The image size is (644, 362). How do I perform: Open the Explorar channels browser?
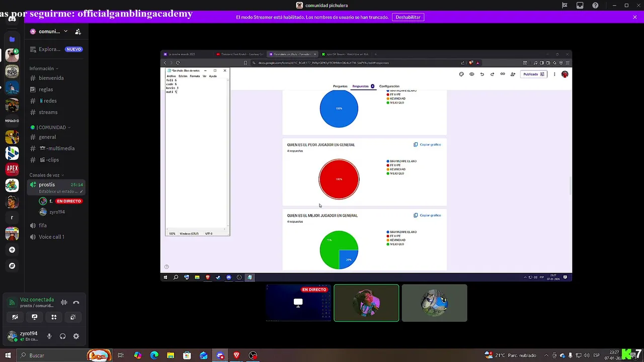[56, 49]
